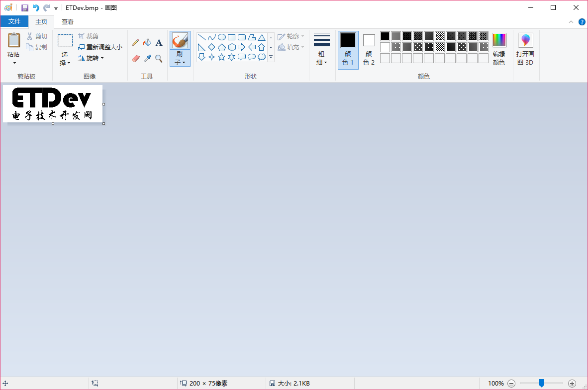Select 颜色 1 (Color 1) black swatch
The image size is (588, 390).
pyautogui.click(x=348, y=50)
